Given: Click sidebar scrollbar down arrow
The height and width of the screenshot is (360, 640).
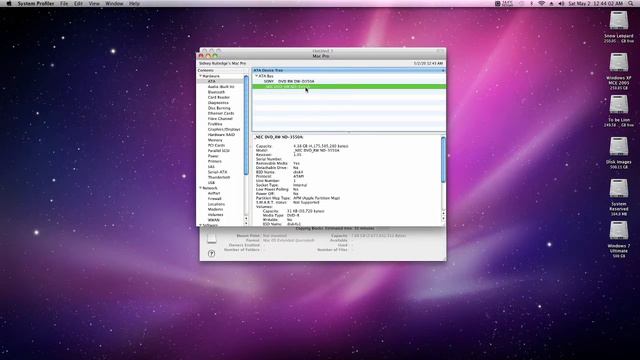Looking at the screenshot, I should tap(246, 223).
